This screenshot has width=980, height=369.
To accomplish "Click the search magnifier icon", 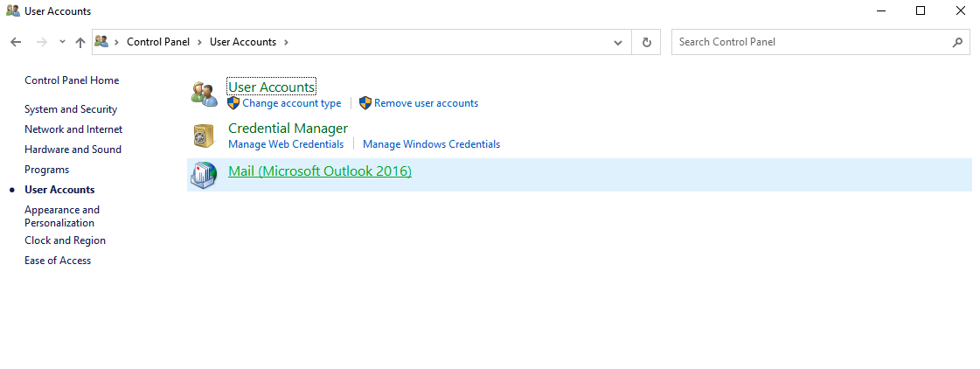I will coord(957,42).
